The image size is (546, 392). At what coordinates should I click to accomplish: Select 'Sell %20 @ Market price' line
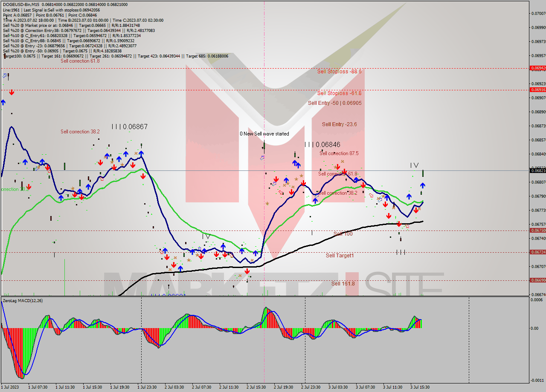point(71,25)
